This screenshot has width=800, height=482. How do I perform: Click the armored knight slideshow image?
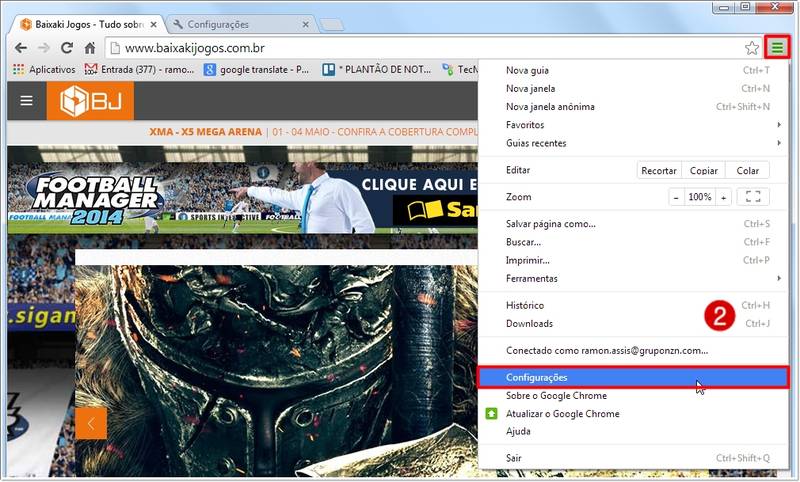point(277,371)
